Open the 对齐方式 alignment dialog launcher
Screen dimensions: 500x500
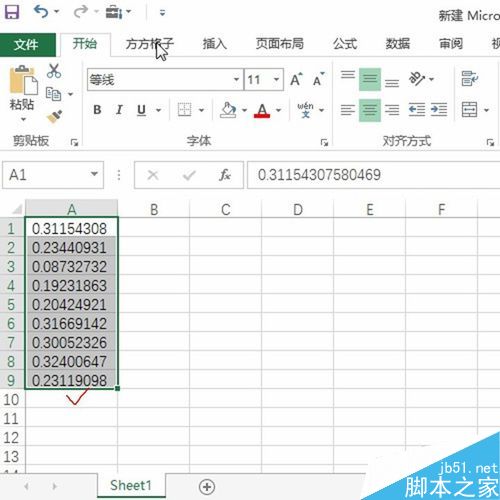click(490, 143)
